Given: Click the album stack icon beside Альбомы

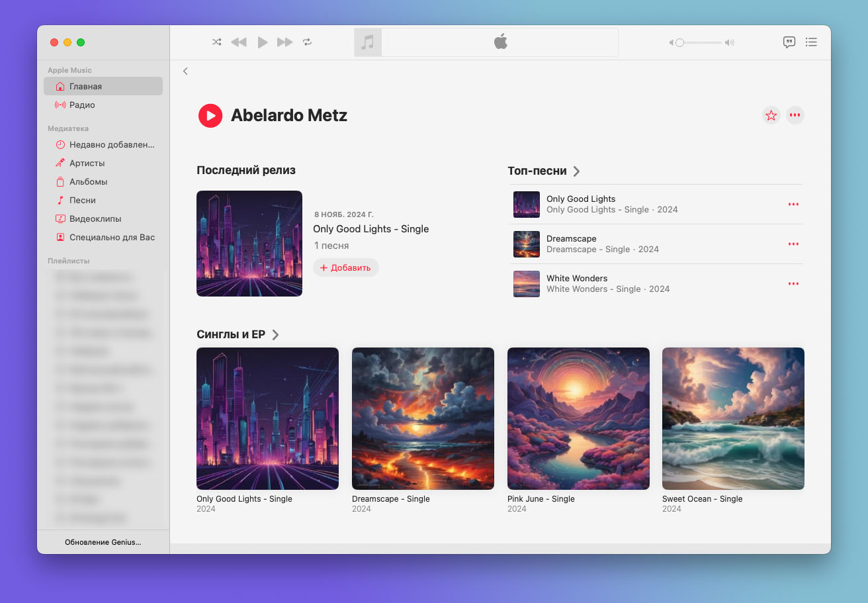Looking at the screenshot, I should [x=60, y=181].
